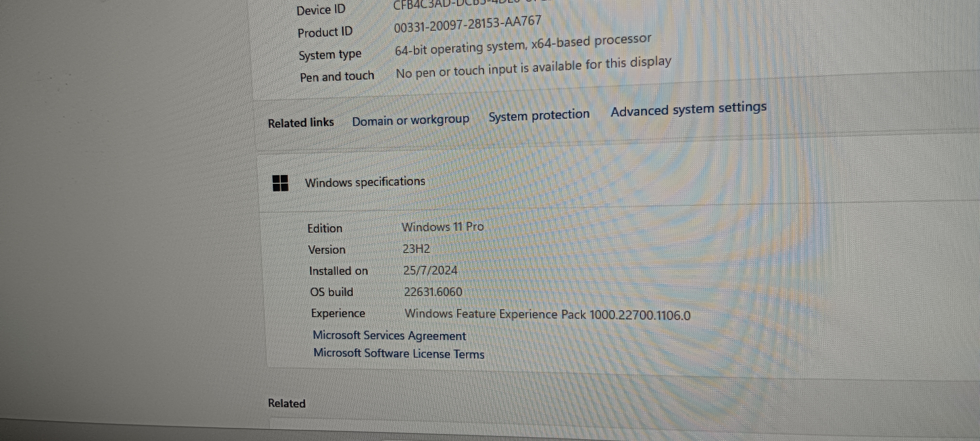Select the Installed on date 25/7/2024

tap(430, 270)
